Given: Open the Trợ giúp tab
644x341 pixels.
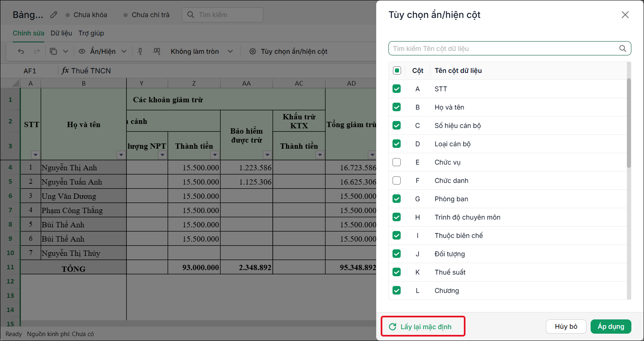Looking at the screenshot, I should [x=91, y=33].
